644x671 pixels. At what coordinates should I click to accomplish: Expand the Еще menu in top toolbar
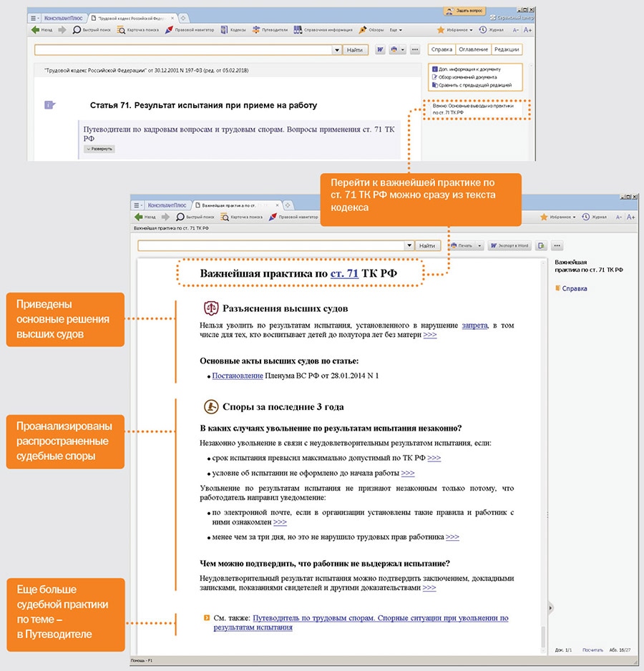tap(396, 30)
